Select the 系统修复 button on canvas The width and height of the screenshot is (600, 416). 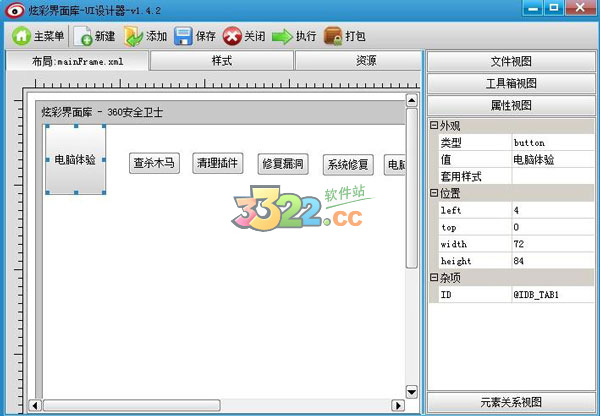pos(348,165)
